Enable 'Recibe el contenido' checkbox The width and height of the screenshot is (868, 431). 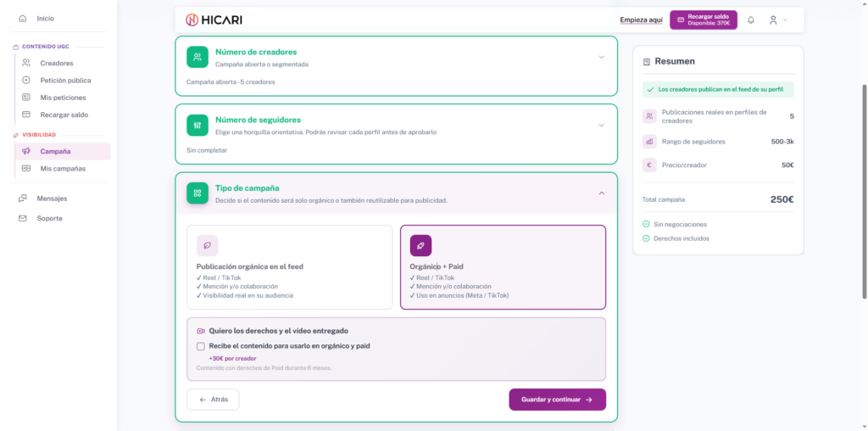click(201, 346)
